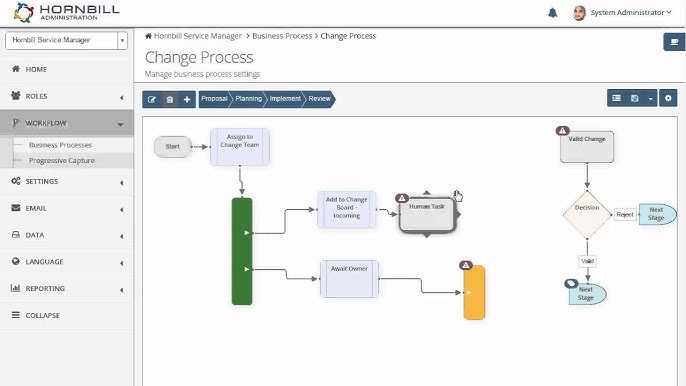
Task: Click the warning badge on Human Task
Action: click(402, 198)
